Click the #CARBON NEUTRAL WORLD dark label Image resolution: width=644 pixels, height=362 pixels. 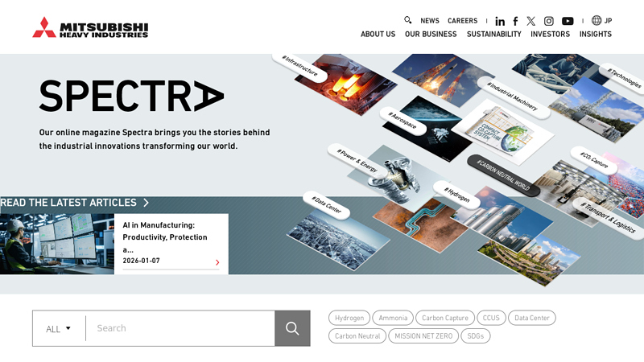[x=503, y=175]
